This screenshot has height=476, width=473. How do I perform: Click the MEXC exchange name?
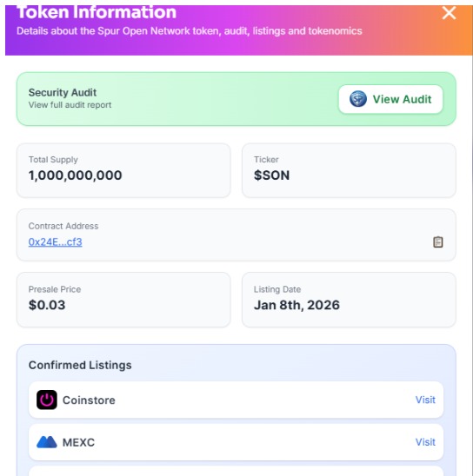coord(78,442)
